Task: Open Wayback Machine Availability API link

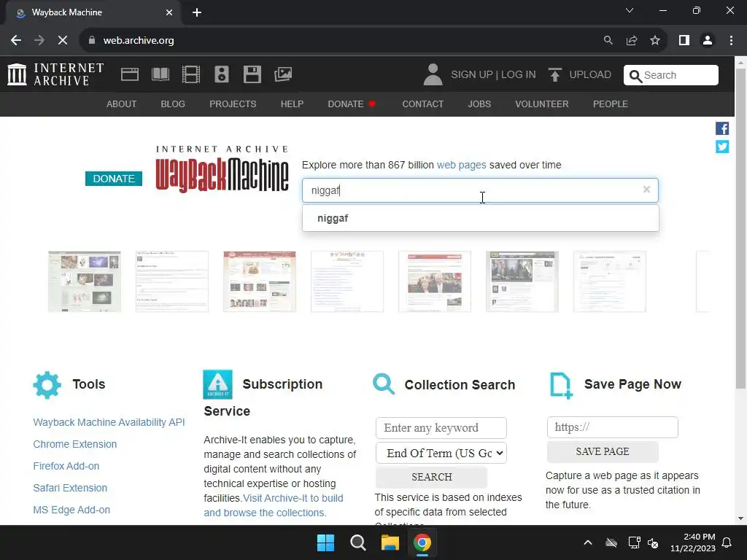Action: [109, 422]
